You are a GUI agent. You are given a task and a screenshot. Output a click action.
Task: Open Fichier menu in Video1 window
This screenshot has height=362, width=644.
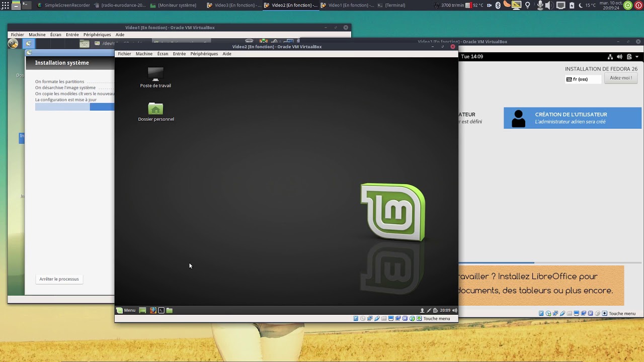(17, 35)
